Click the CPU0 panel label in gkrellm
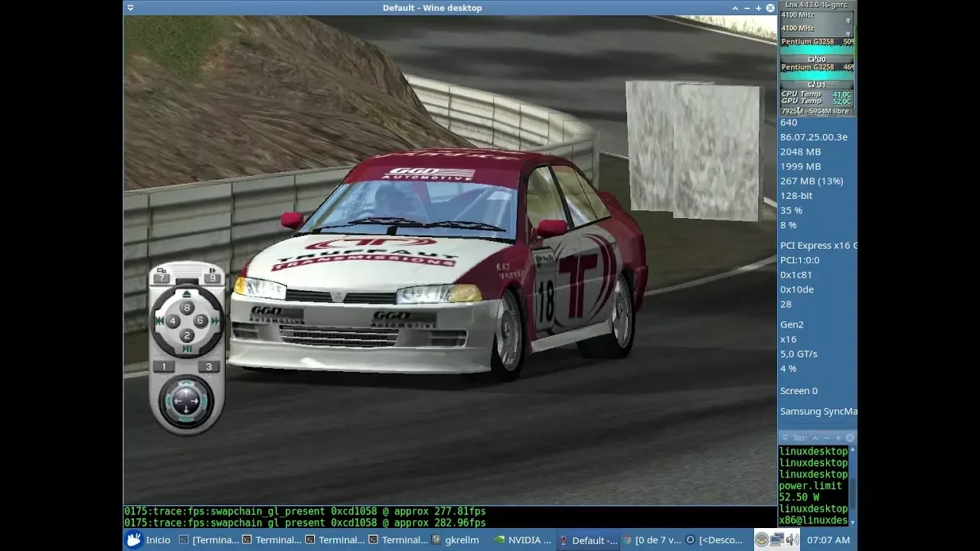This screenshot has width=980, height=551. click(x=816, y=59)
